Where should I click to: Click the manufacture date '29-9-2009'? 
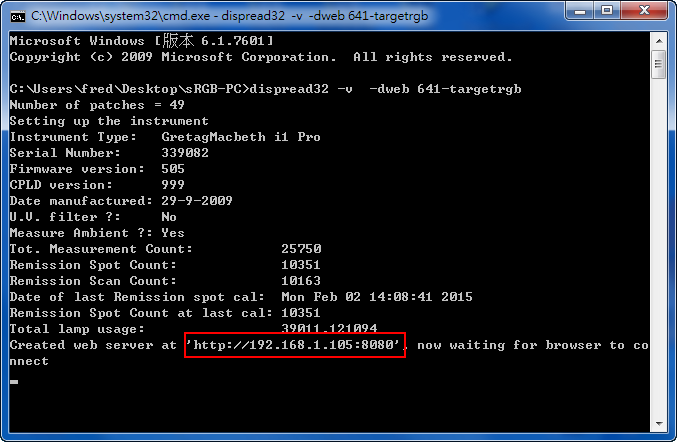tap(197, 201)
